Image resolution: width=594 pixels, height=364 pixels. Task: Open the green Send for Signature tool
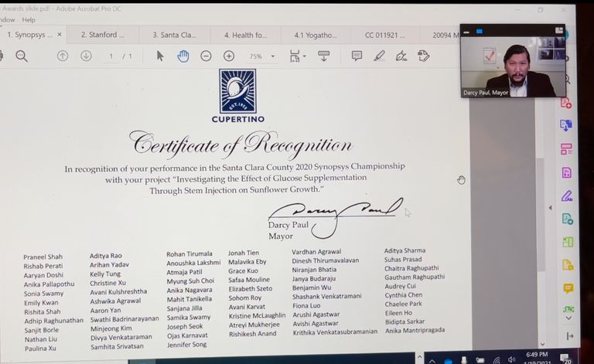[x=568, y=219]
